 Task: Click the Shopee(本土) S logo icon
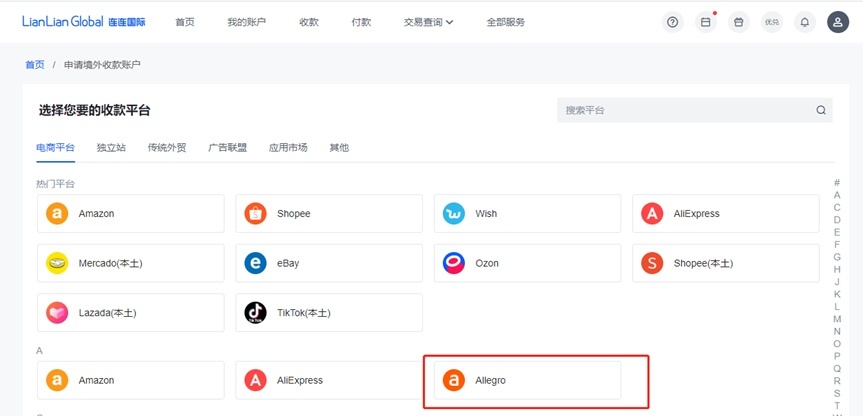(652, 263)
